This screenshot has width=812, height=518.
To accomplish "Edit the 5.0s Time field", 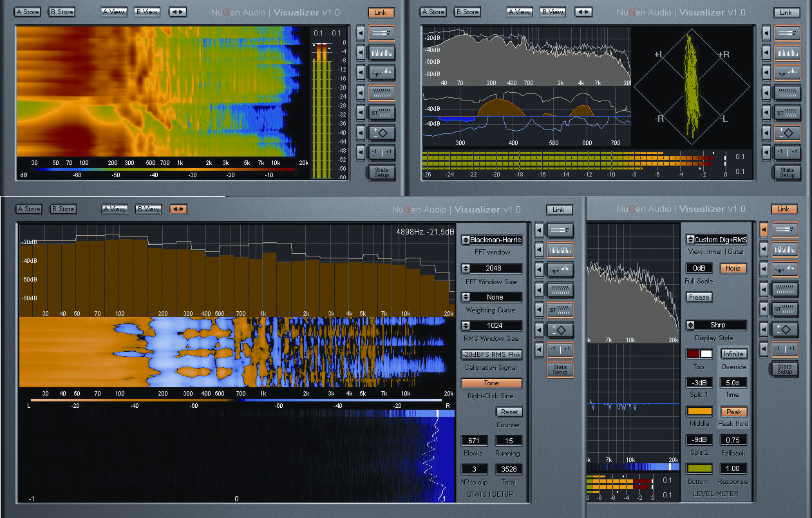I will pyautogui.click(x=733, y=383).
